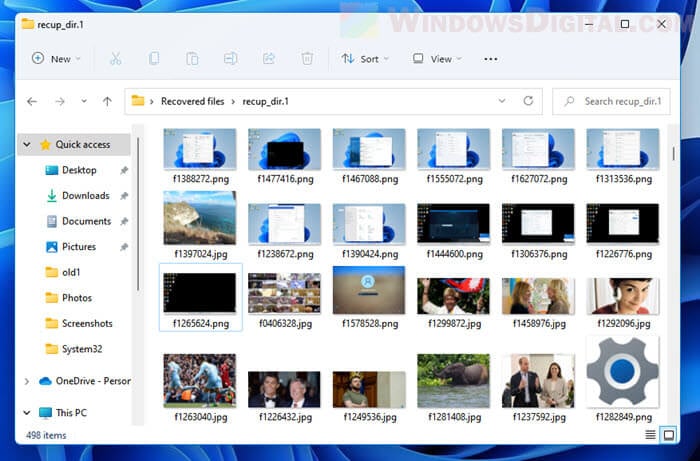Viewport: 700px width, 461px height.
Task: Go up one folder level
Action: (x=107, y=101)
